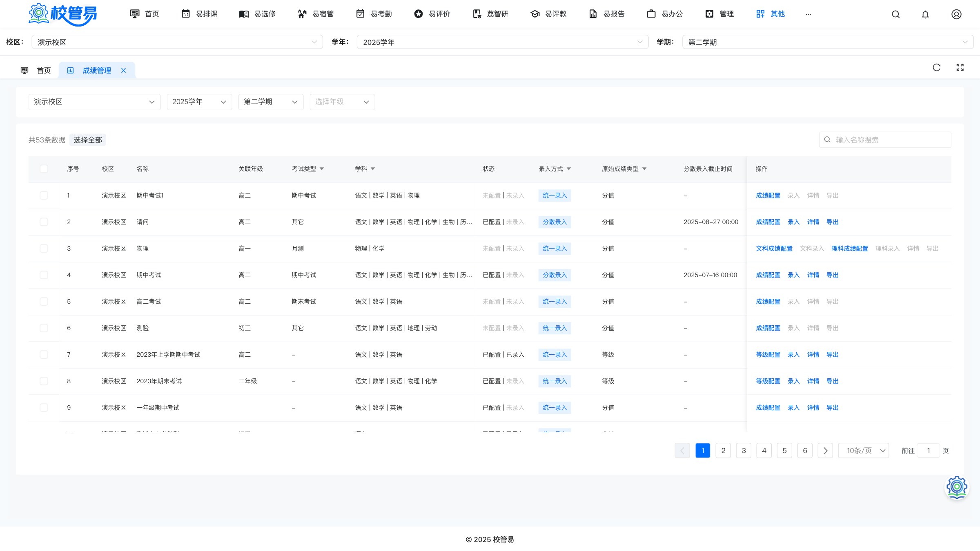Open the 演示校区 filter dropdown in the panel
980x551 pixels.
[94, 102]
